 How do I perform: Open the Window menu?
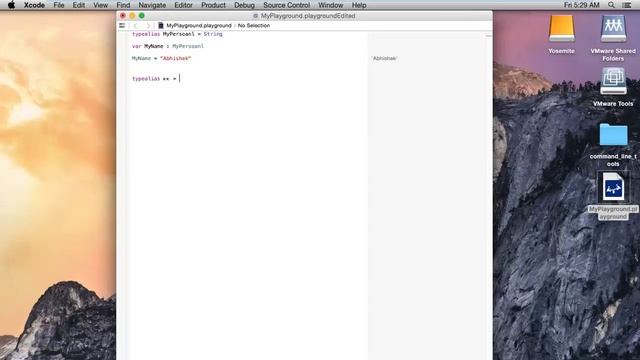[330, 5]
